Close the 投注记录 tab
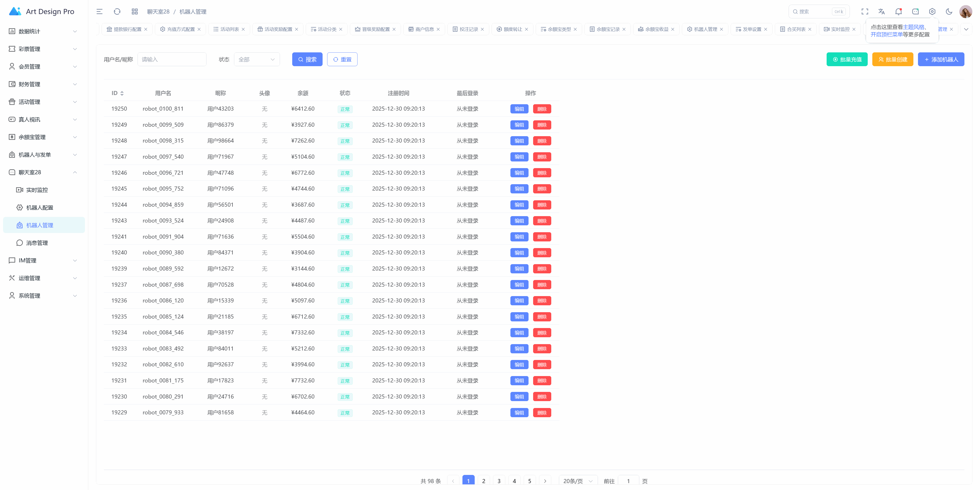Screen dimensions: 980x490 click(x=483, y=29)
